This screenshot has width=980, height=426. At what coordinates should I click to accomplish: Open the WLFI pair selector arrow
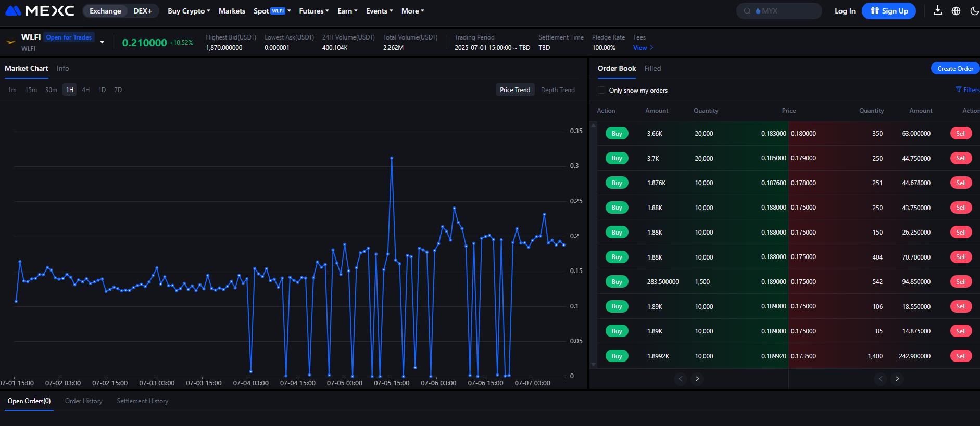(102, 42)
